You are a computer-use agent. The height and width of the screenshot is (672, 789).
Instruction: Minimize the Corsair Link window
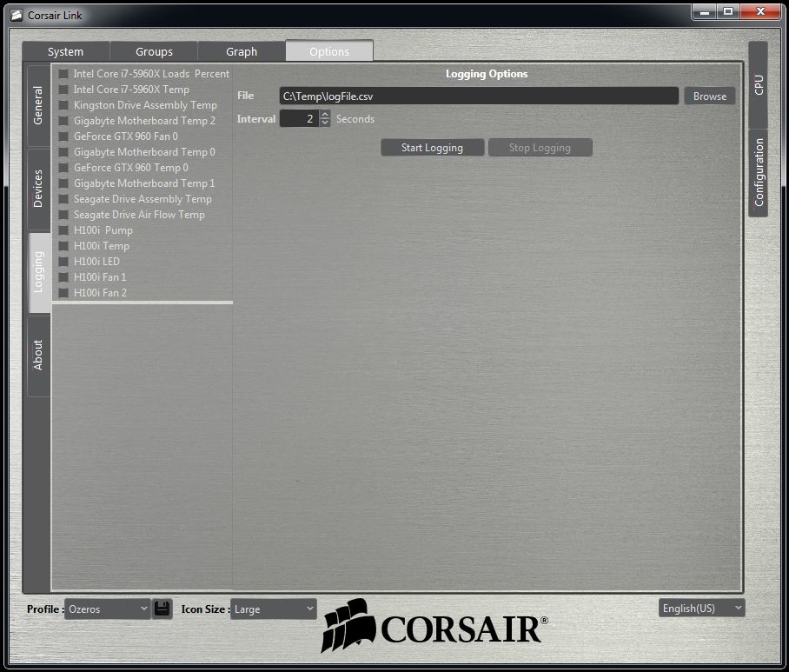pyautogui.click(x=705, y=12)
